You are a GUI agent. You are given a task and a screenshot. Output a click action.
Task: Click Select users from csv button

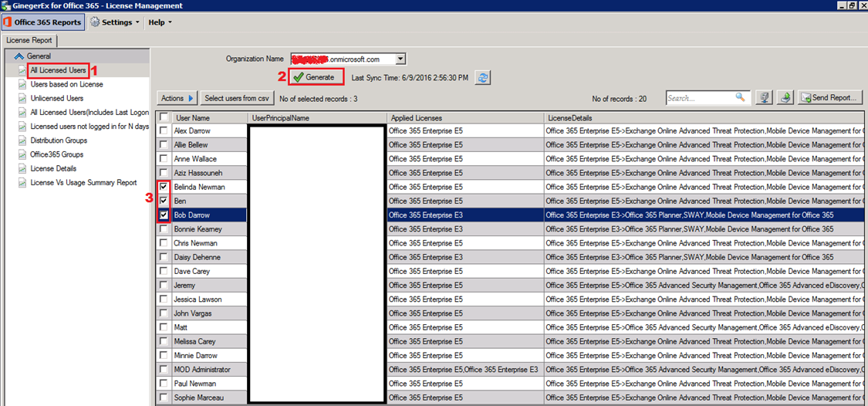click(236, 98)
